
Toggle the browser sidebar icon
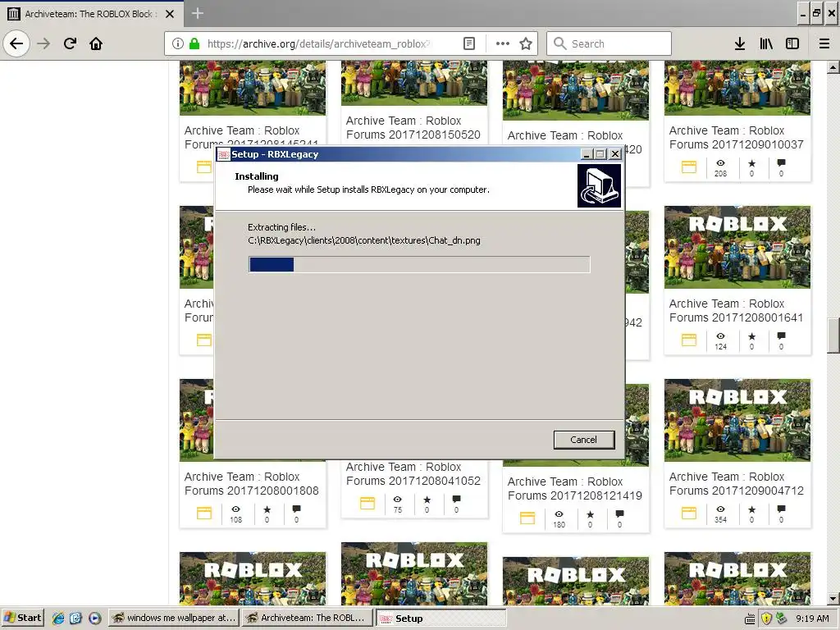[x=792, y=43]
